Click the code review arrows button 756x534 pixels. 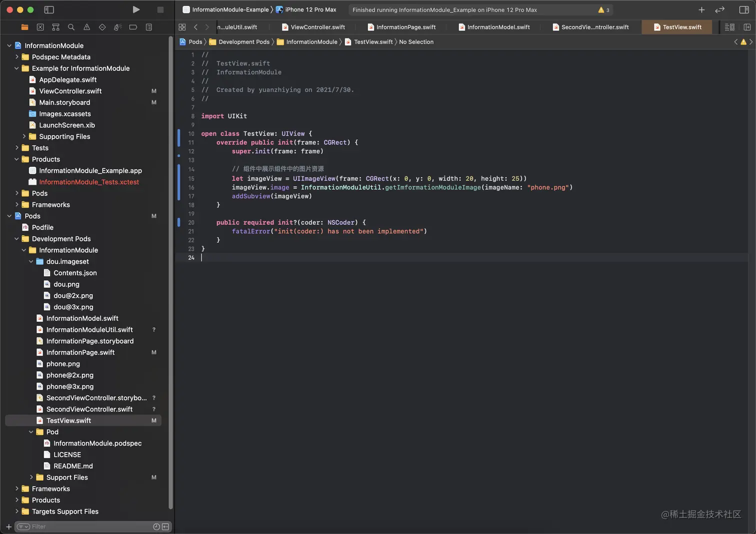point(719,9)
